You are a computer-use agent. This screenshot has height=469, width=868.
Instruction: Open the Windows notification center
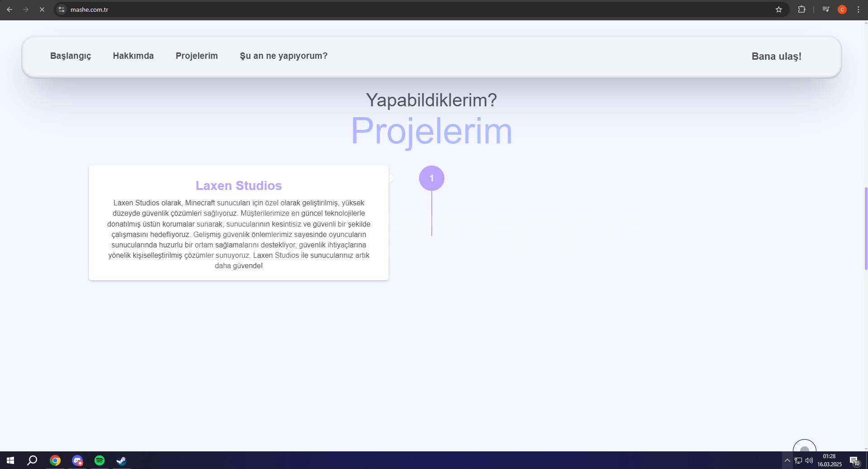[855, 460]
